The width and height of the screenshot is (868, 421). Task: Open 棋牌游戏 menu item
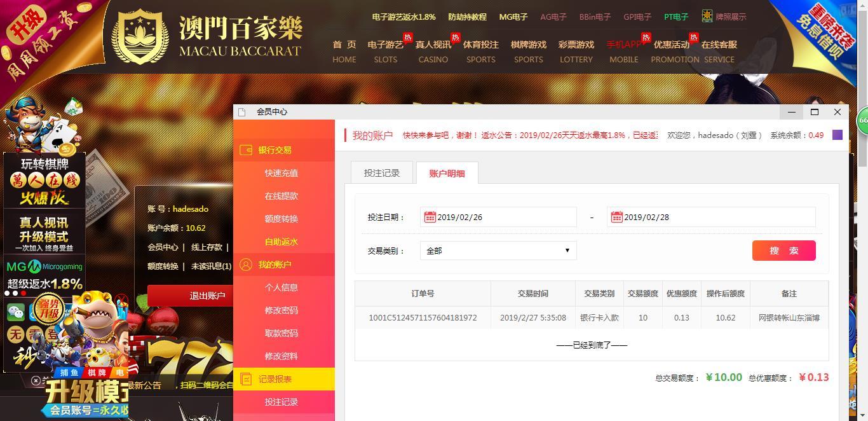529,52
